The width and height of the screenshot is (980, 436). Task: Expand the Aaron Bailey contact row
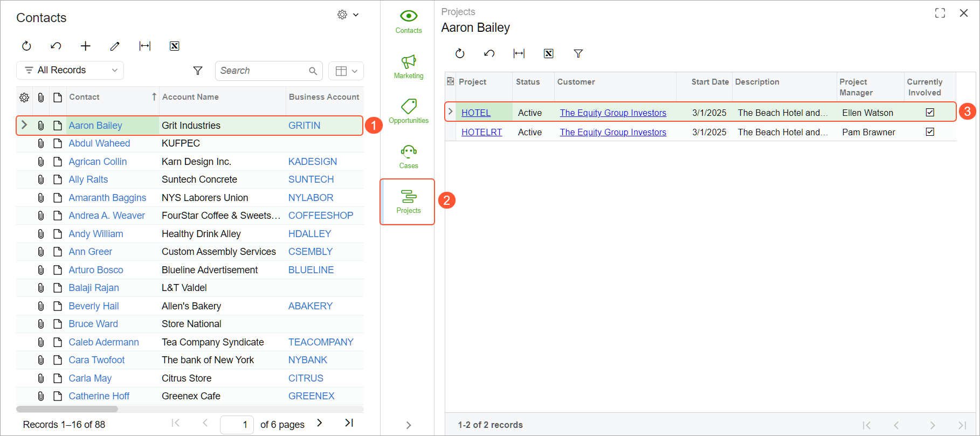[24, 125]
